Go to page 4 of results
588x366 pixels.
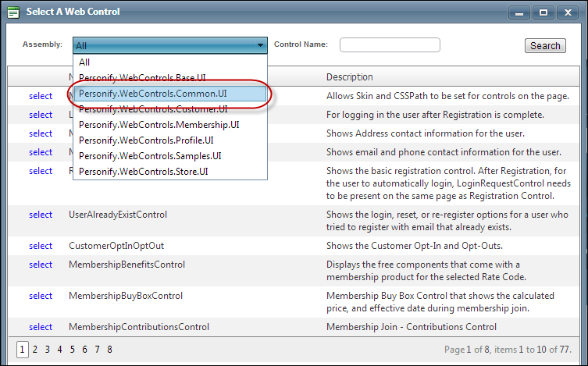[x=59, y=350]
